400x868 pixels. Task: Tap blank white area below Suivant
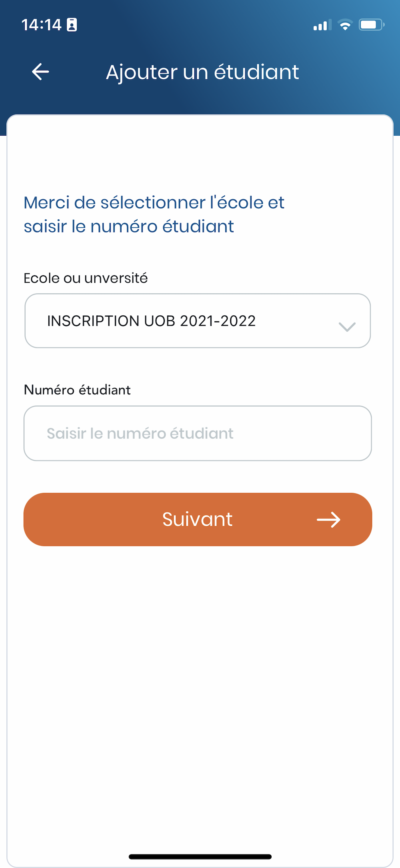(x=200, y=680)
